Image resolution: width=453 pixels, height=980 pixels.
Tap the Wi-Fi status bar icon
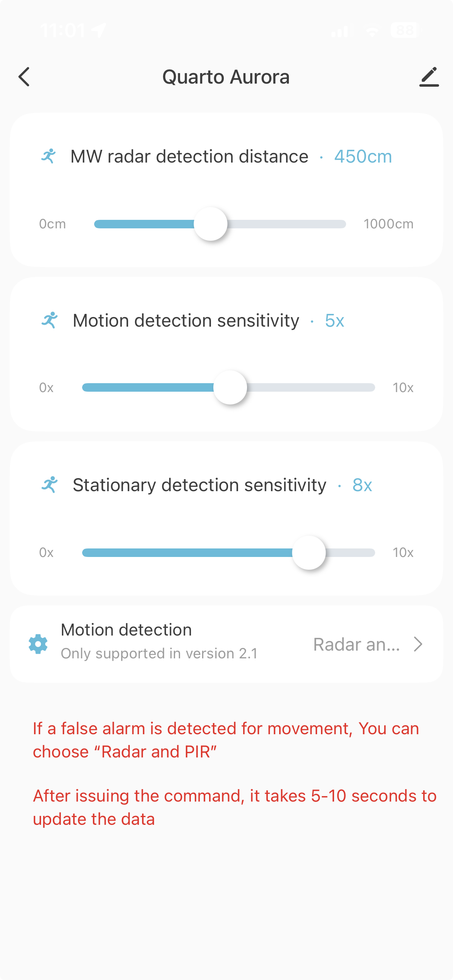coord(372,31)
